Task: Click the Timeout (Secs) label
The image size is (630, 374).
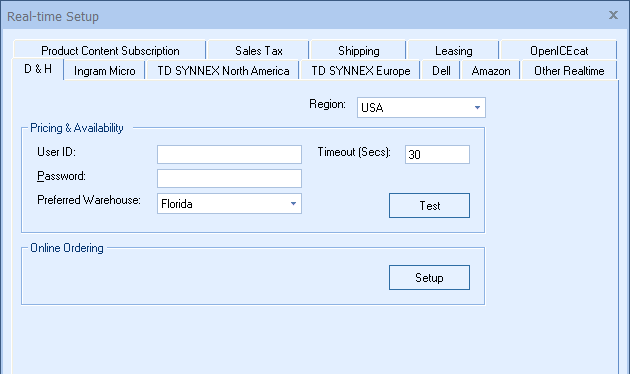Action: tap(354, 152)
